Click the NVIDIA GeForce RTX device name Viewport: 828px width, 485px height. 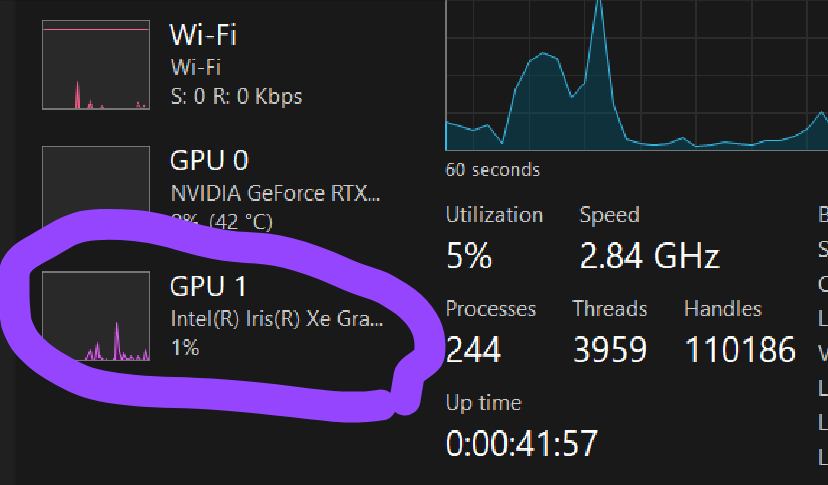(275, 193)
